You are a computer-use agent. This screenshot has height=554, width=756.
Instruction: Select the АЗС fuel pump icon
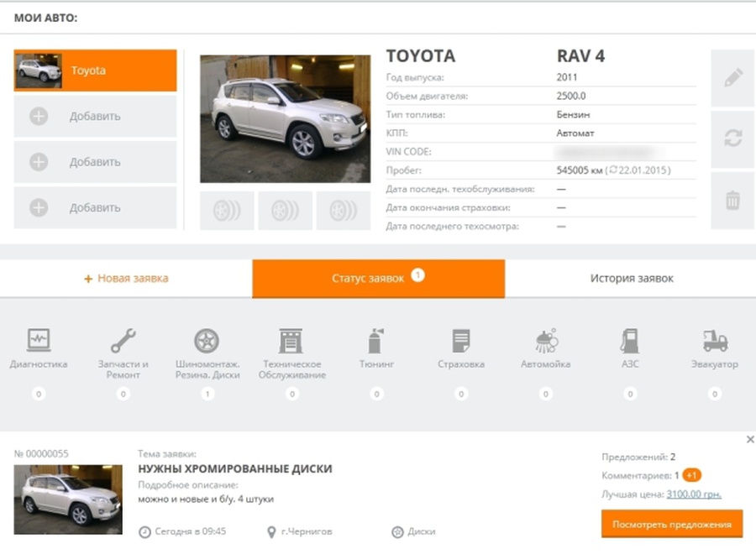pyautogui.click(x=630, y=340)
